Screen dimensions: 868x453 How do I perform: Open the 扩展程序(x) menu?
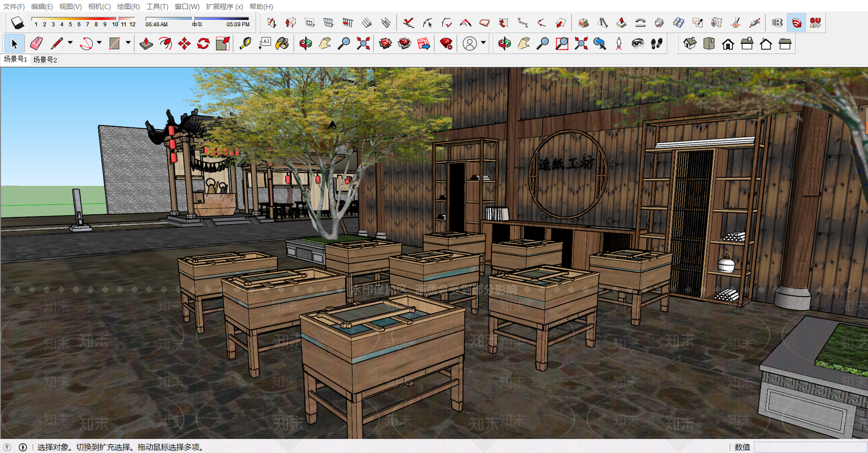[224, 7]
